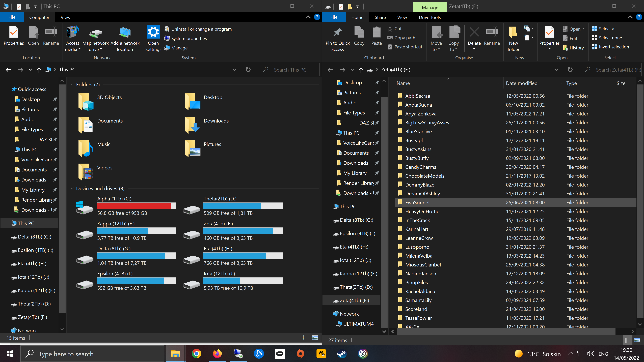Click the Add a network location icon
The width and height of the screenshot is (644, 362).
(x=125, y=33)
